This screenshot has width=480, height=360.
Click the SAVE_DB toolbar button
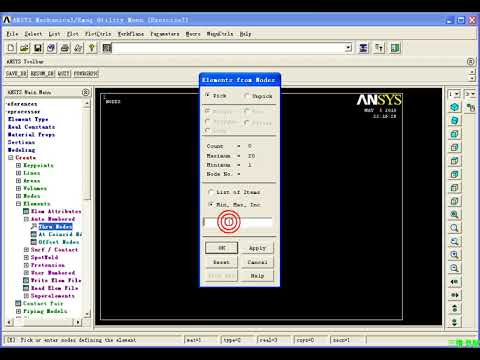click(x=16, y=73)
